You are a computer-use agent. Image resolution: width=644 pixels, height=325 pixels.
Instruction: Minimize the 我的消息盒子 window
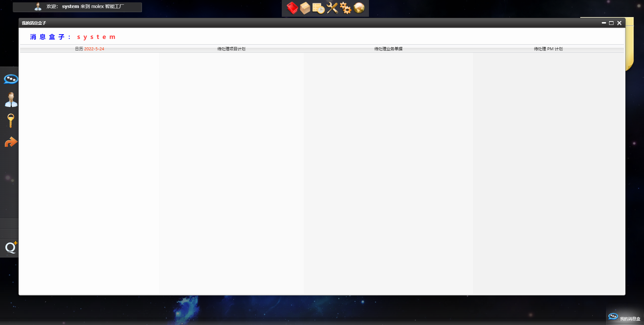[604, 23]
